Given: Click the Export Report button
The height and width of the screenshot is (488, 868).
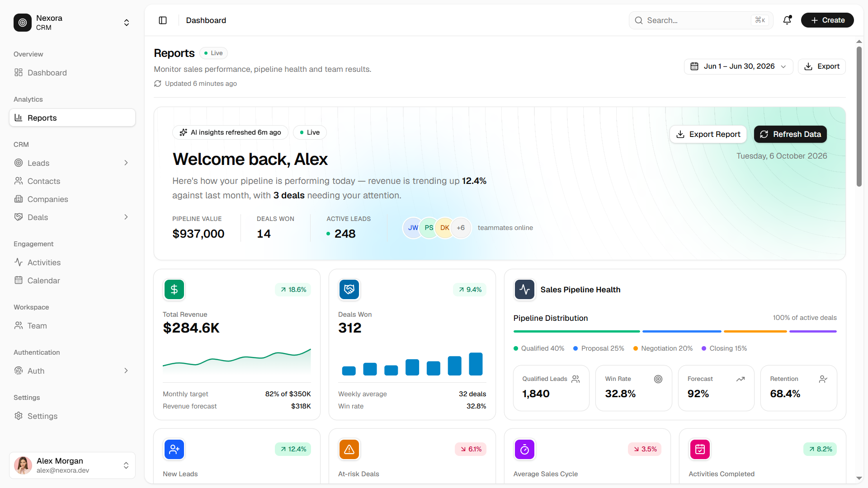Looking at the screenshot, I should point(708,134).
